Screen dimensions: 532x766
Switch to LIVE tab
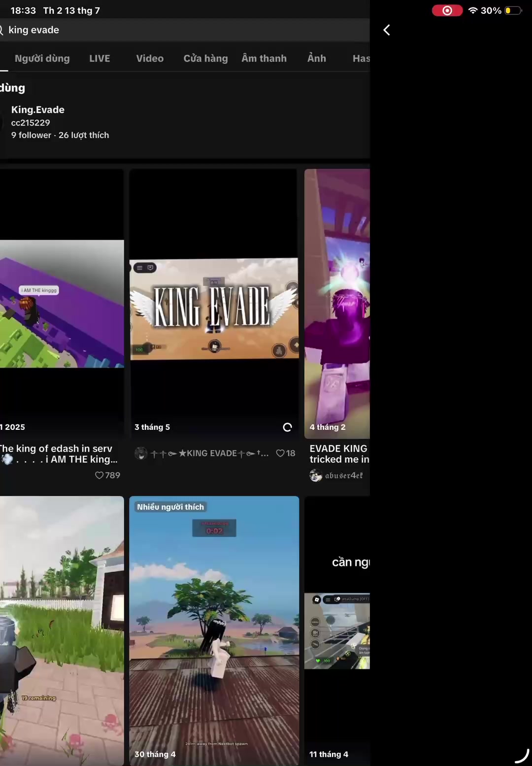(x=100, y=58)
